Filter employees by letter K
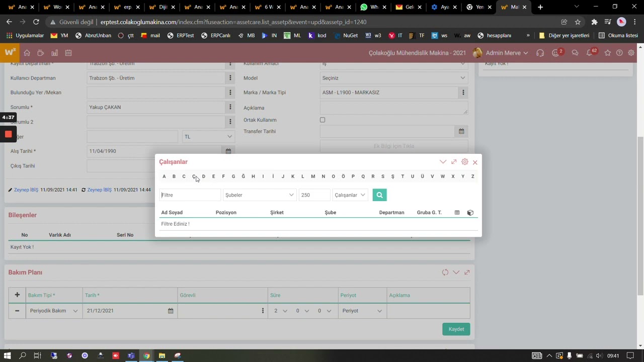The height and width of the screenshot is (362, 644). pyautogui.click(x=293, y=176)
